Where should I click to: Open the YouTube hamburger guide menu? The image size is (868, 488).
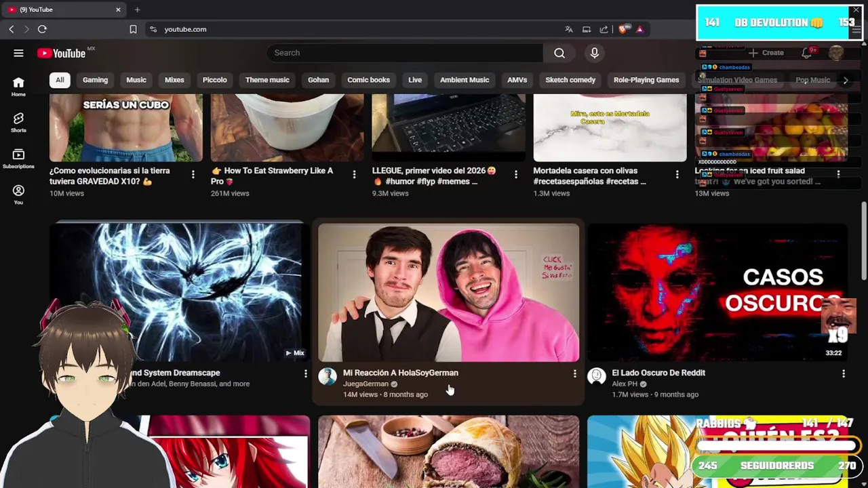click(18, 53)
